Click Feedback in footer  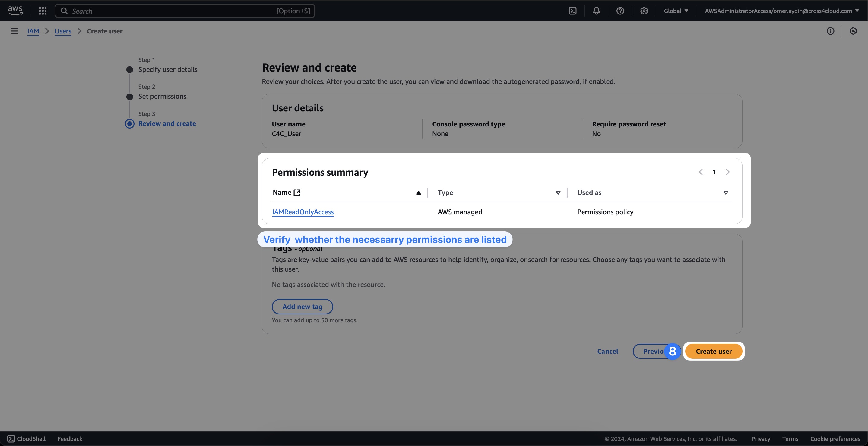(70, 438)
